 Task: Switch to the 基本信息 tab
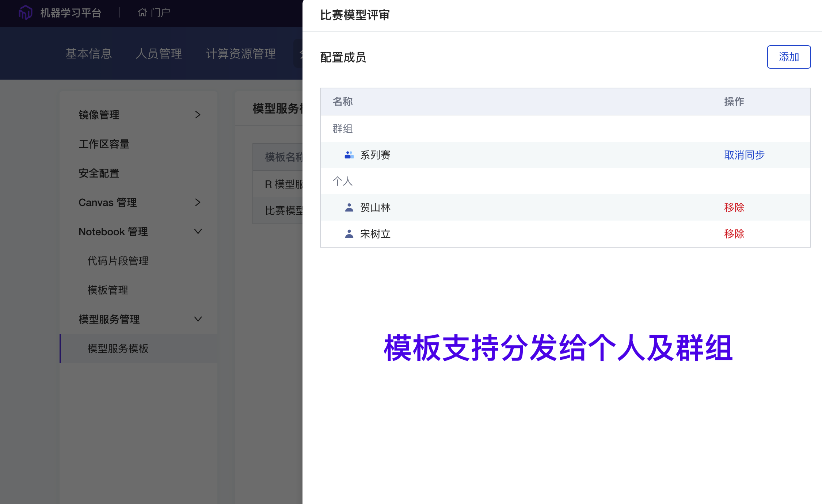click(x=89, y=54)
